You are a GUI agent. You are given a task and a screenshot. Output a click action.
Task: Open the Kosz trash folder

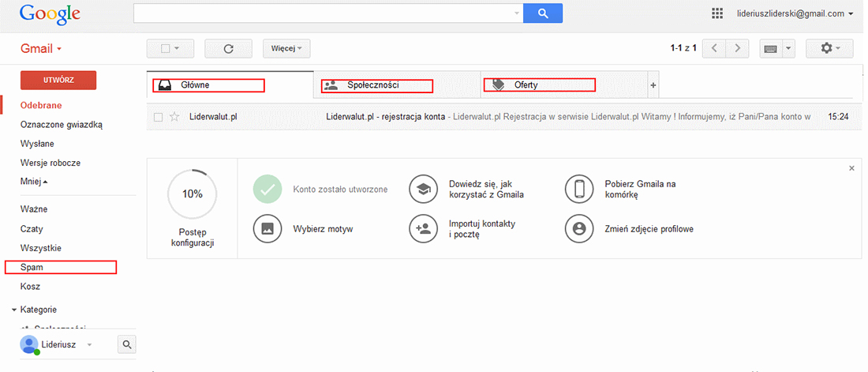click(x=30, y=287)
